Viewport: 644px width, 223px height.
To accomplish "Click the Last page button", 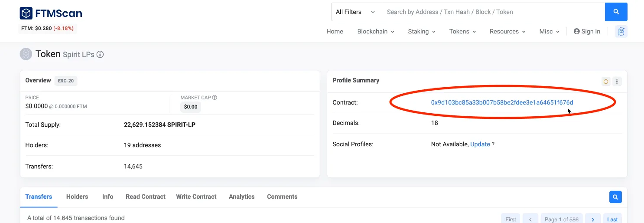I will click(612, 219).
